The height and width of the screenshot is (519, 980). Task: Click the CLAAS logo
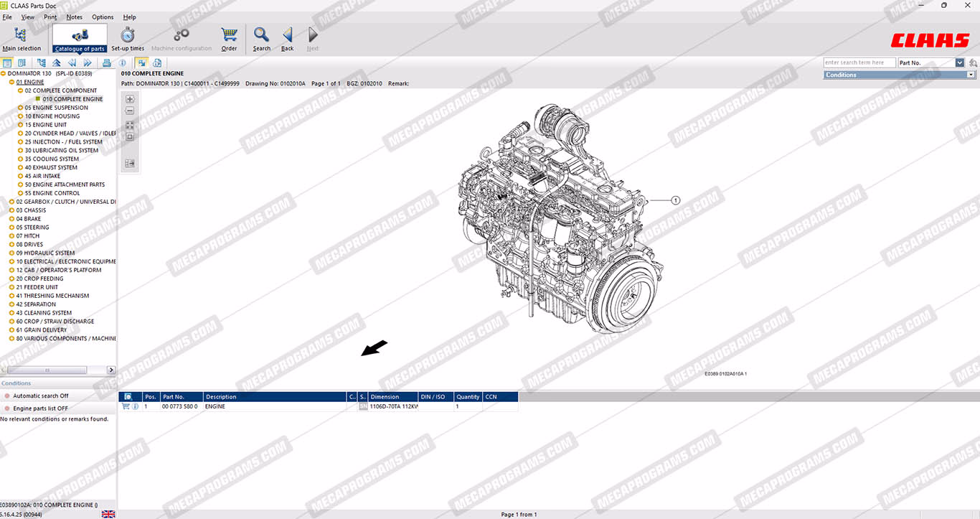[930, 41]
